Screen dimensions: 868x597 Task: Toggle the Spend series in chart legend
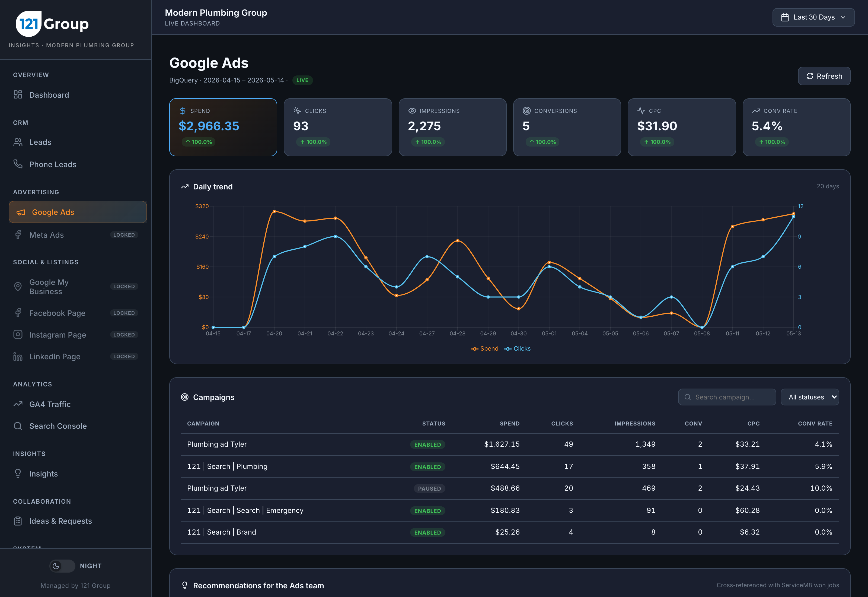click(484, 349)
